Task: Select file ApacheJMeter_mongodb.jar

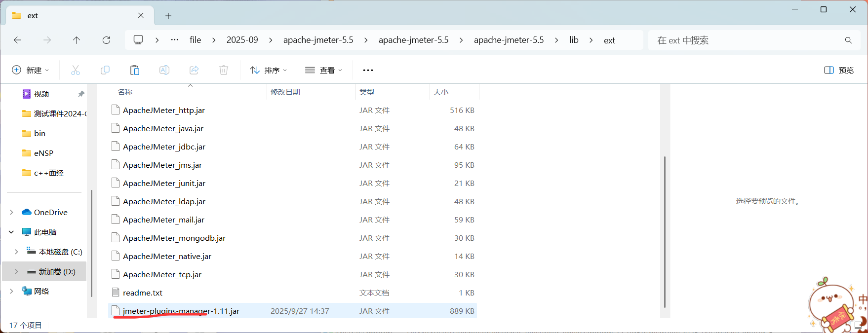Action: (x=174, y=238)
